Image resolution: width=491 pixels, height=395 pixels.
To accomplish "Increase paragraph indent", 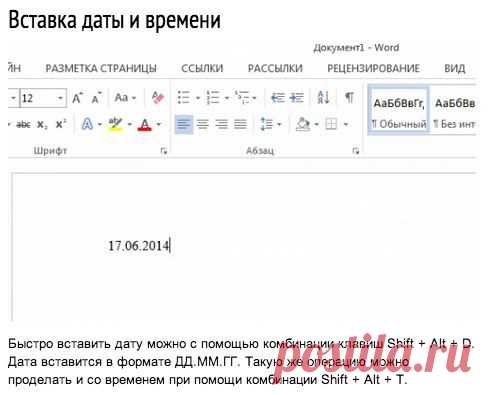I will click(296, 98).
